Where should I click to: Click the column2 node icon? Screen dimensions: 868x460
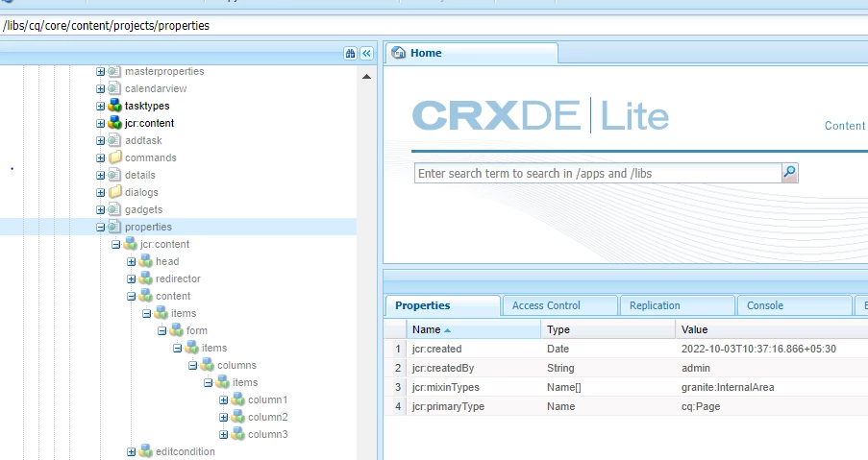238,417
